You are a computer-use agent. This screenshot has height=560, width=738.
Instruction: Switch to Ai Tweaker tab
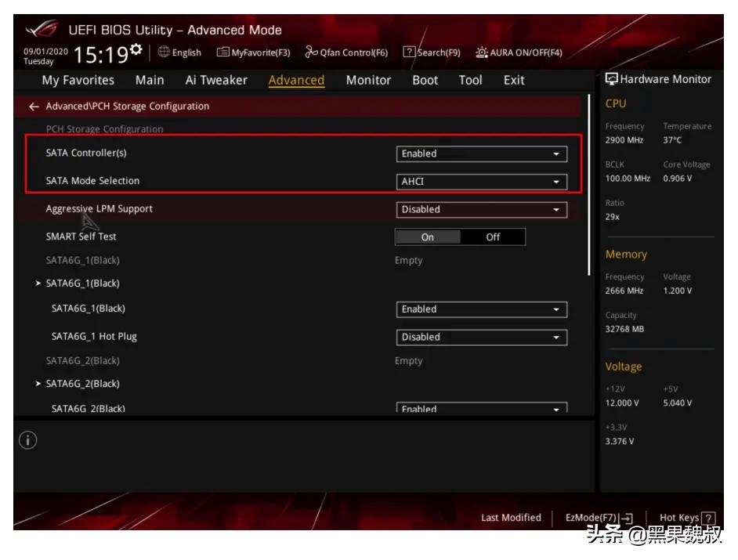point(216,81)
